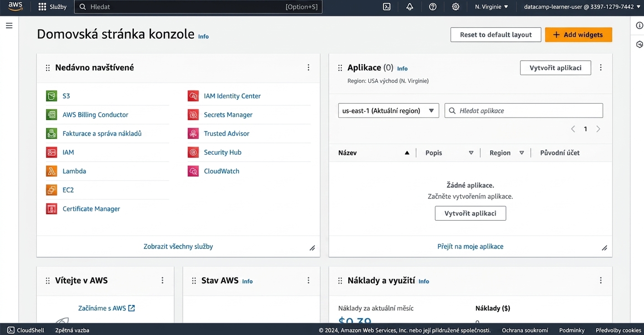The image size is (644, 335).
Task: Click Vytvořit aplikaci under Žádné aplikace
Action: pyautogui.click(x=470, y=213)
